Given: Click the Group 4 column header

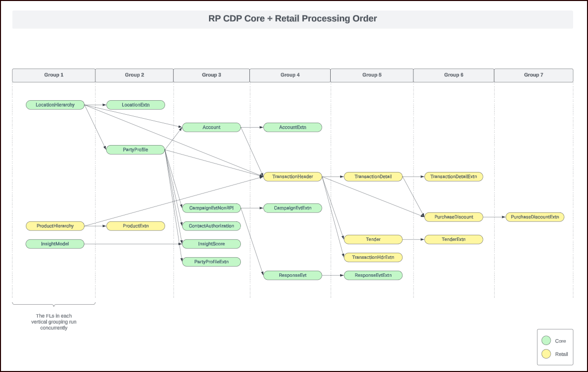Looking at the screenshot, I should (x=290, y=75).
